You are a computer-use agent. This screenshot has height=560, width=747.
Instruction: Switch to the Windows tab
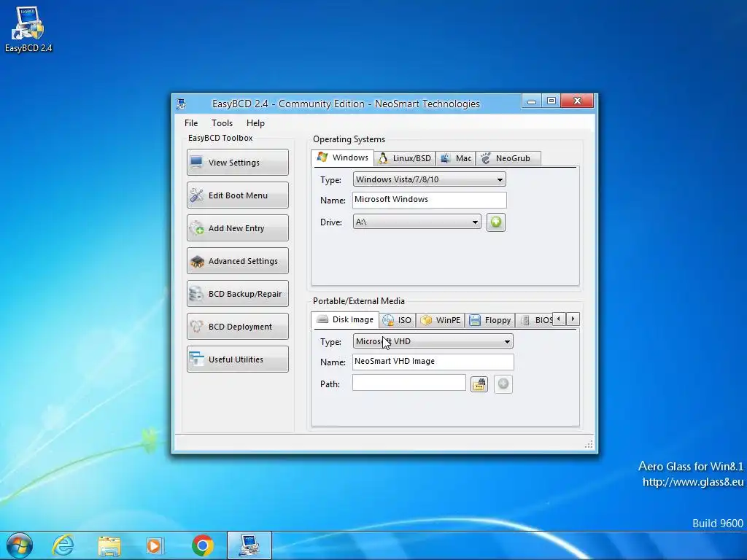(343, 157)
